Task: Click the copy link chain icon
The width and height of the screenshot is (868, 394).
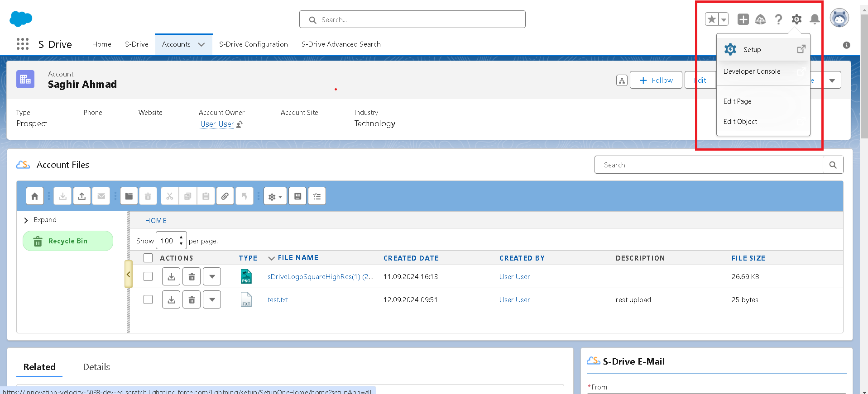Action: tap(225, 196)
